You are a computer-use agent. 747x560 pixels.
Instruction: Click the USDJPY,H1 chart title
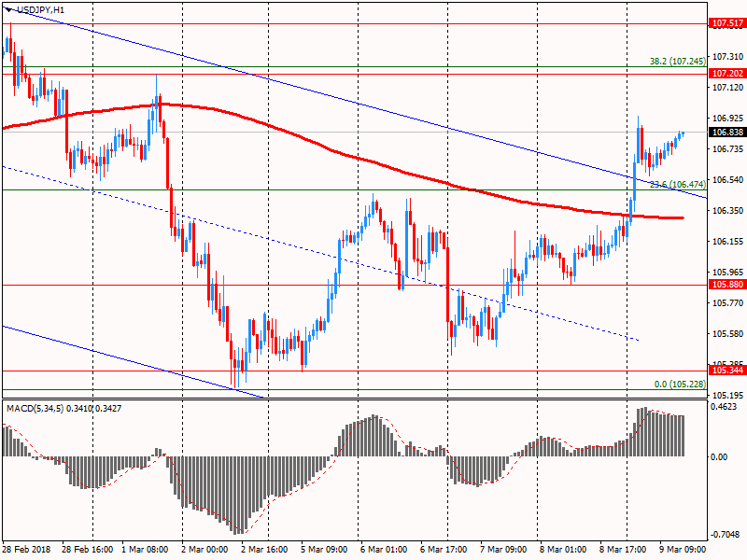click(41, 9)
